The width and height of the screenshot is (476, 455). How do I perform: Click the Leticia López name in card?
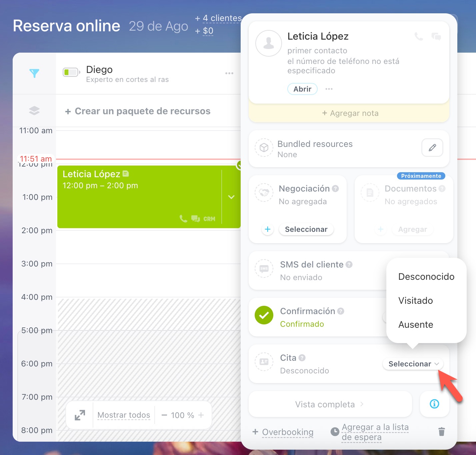(318, 36)
